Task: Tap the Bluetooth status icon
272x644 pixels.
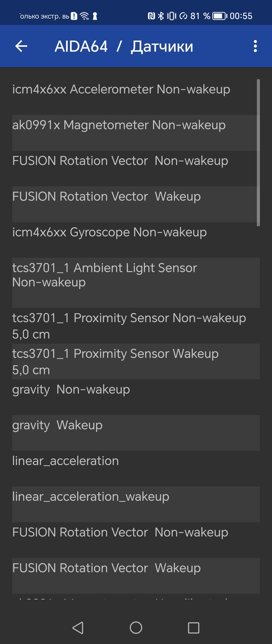Action: 161,16
